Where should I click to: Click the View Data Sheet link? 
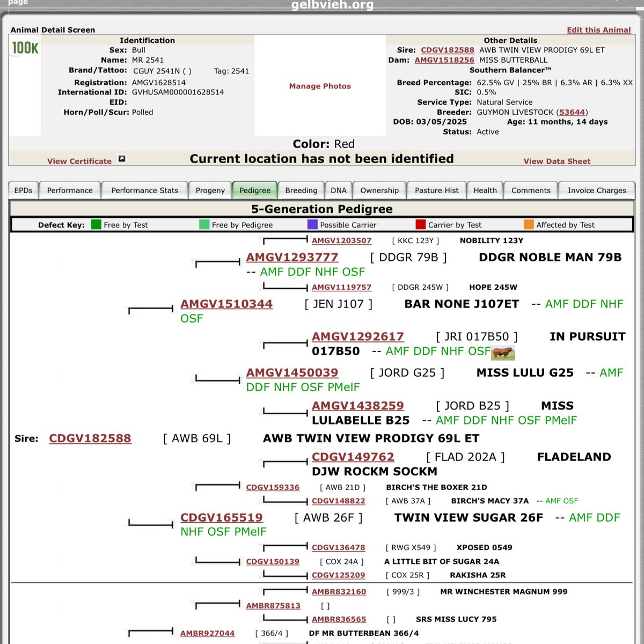point(557,161)
